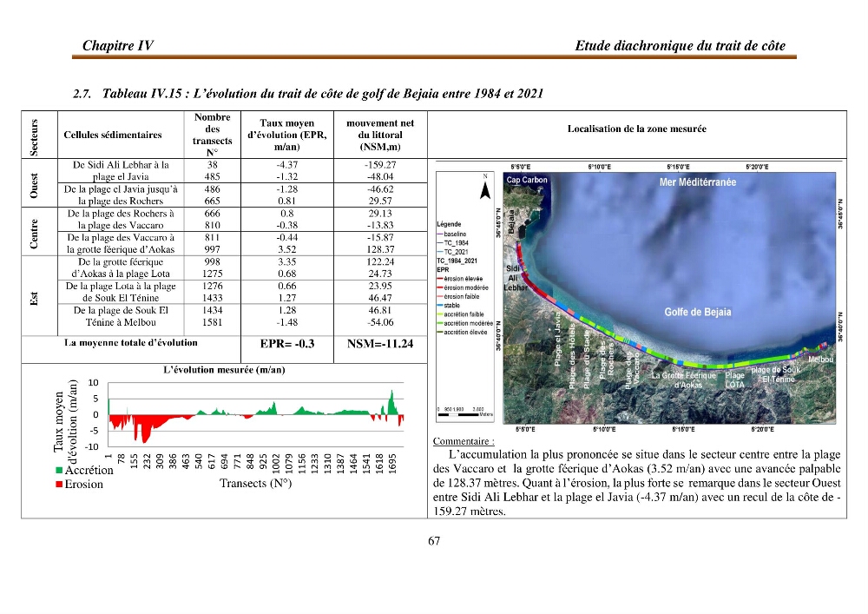The width and height of the screenshot is (868, 614).
Task: Click the red Erosion legend entry
Action: [x=79, y=485]
